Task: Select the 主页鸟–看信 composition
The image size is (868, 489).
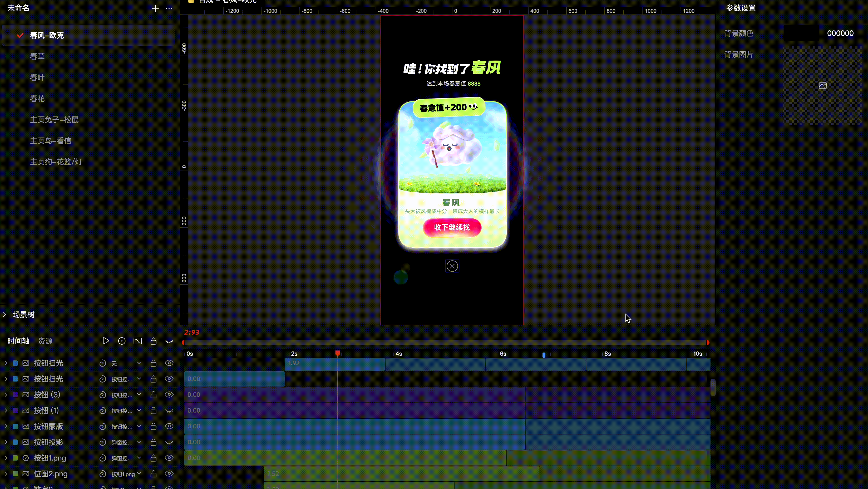Action: [88, 141]
